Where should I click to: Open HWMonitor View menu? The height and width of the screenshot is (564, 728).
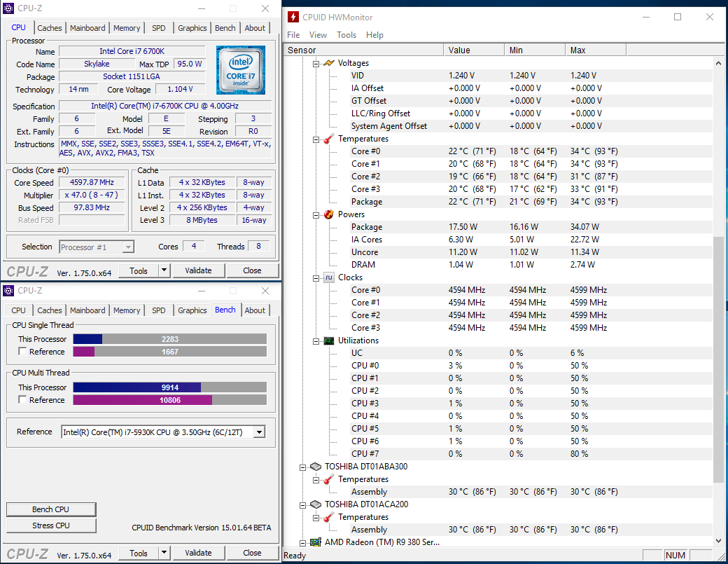[x=318, y=35]
